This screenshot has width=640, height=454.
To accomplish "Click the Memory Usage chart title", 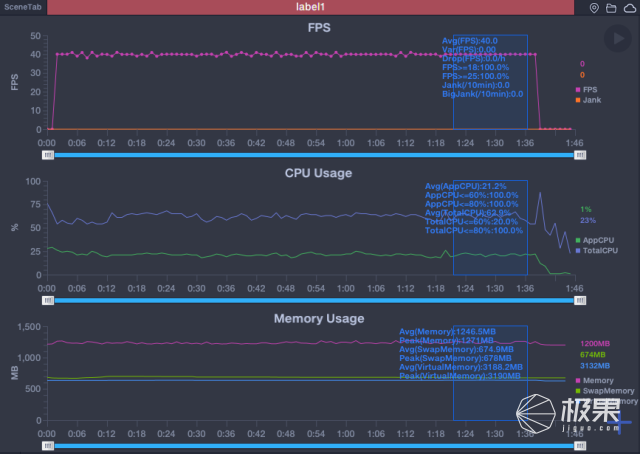I will (319, 318).
